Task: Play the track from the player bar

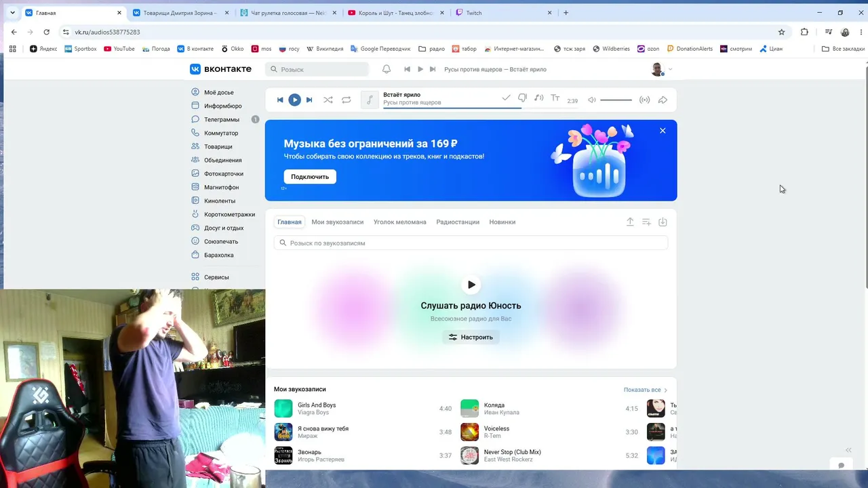Action: click(x=294, y=100)
